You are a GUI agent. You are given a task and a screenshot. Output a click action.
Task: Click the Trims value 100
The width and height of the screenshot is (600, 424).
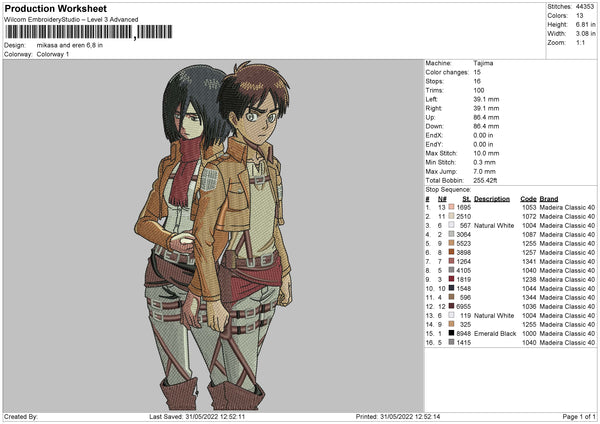(479, 90)
